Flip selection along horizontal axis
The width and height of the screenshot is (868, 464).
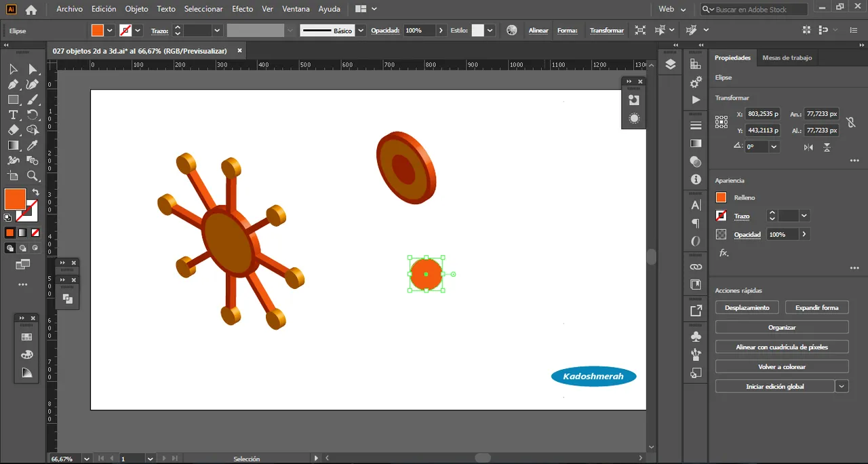pos(808,147)
